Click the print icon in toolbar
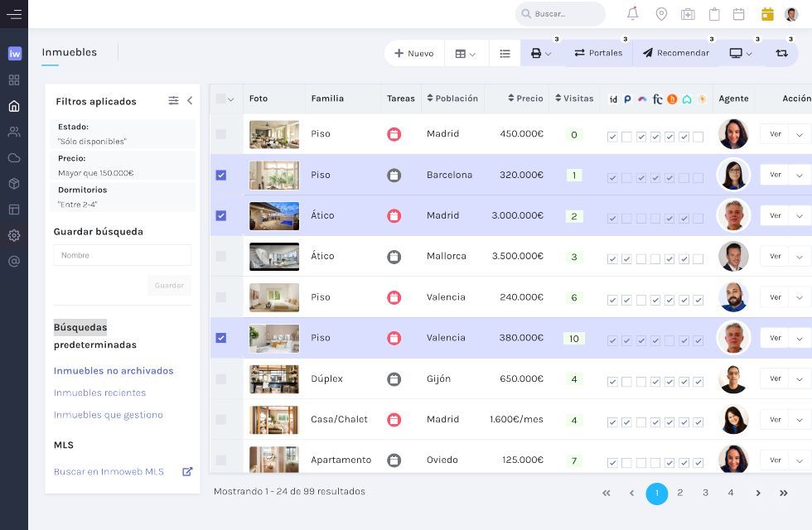Image resolution: width=812 pixels, height=530 pixels. pyautogui.click(x=536, y=53)
